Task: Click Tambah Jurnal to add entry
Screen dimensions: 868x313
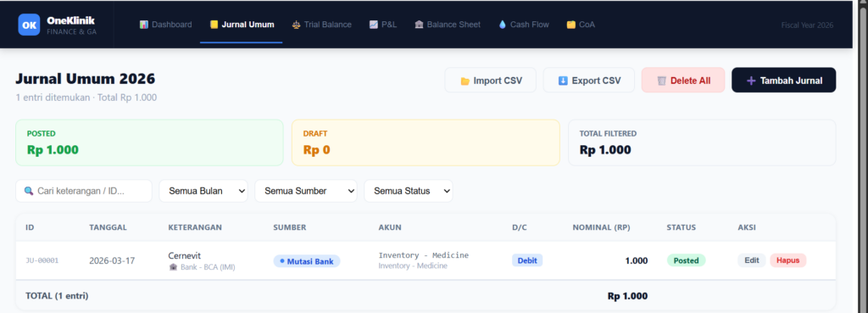Action: tap(784, 81)
